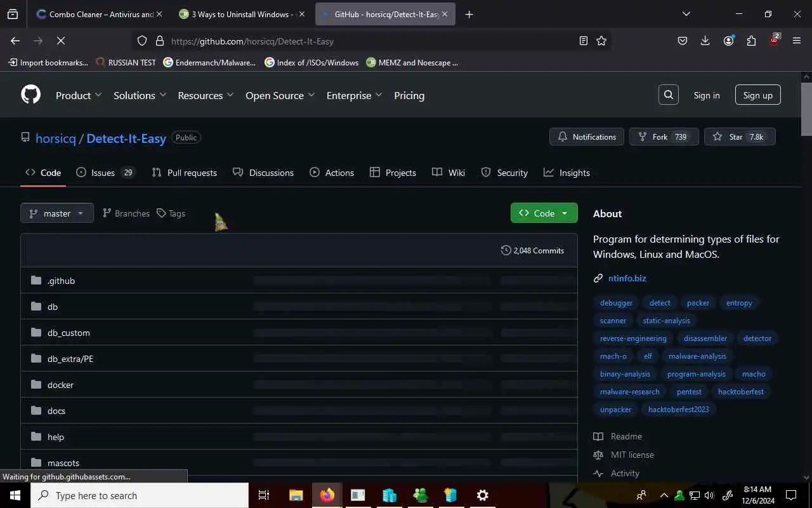Open the GitHub logo home link
Viewport: 812px width, 508px height.
(30, 95)
